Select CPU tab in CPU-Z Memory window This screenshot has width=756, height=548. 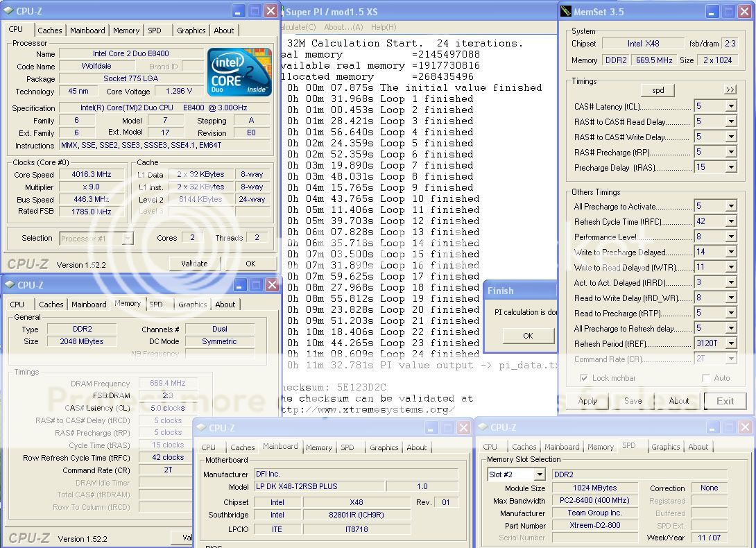[17, 305]
